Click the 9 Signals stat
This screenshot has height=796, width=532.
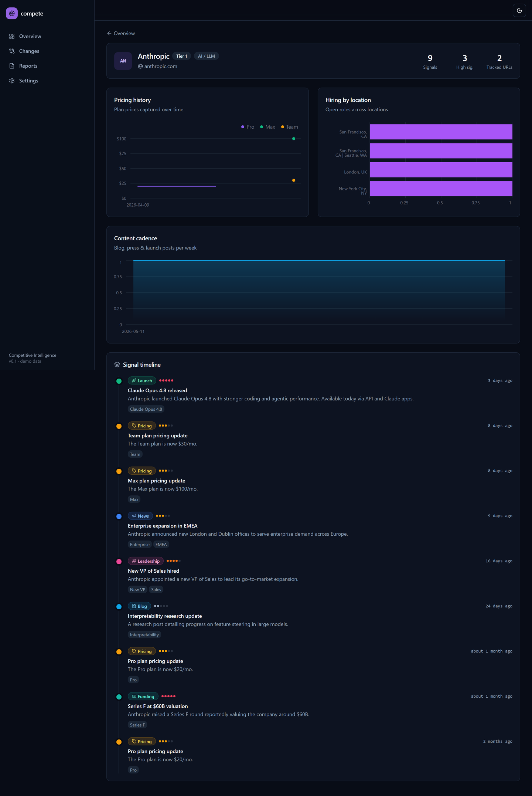pos(430,62)
